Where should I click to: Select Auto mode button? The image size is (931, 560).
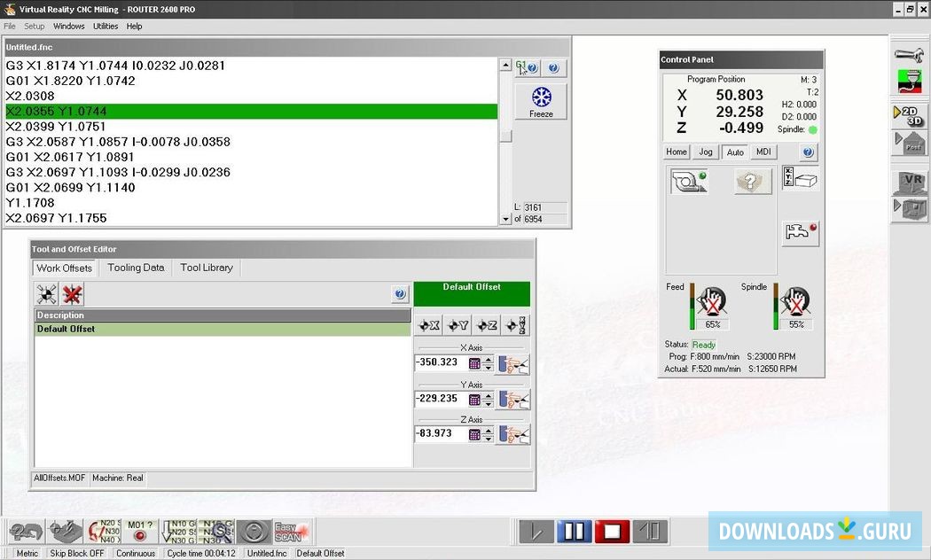pos(735,152)
